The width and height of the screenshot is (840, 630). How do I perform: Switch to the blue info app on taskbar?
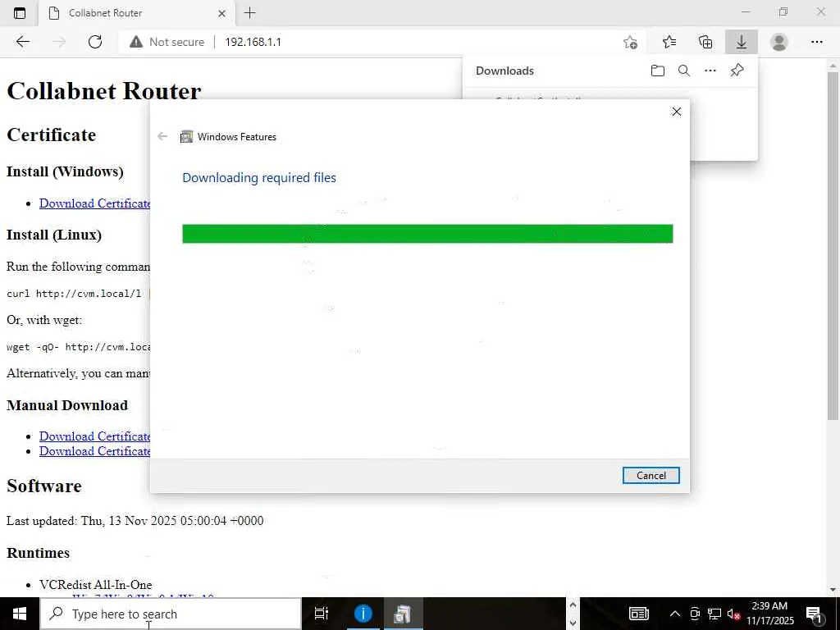(x=363, y=614)
